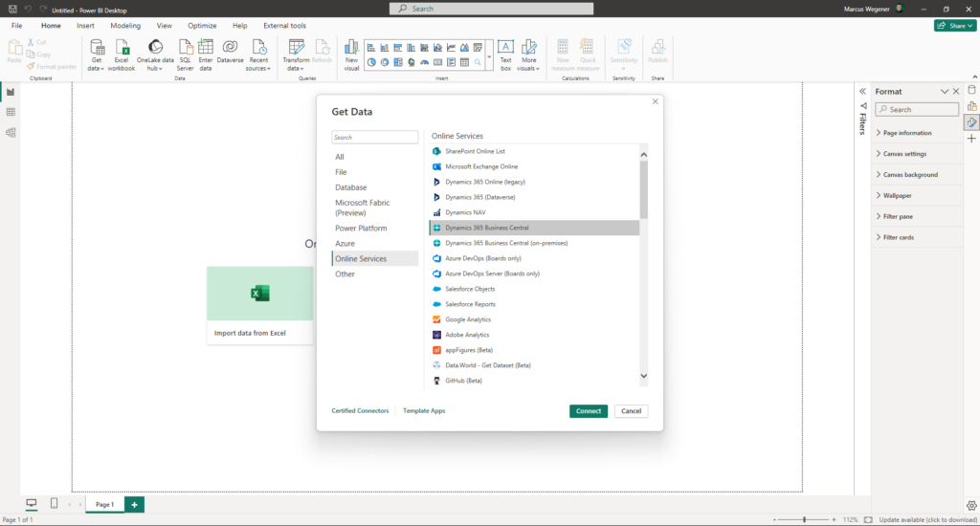980x526 pixels.
Task: Click the Connect button
Action: tap(589, 411)
